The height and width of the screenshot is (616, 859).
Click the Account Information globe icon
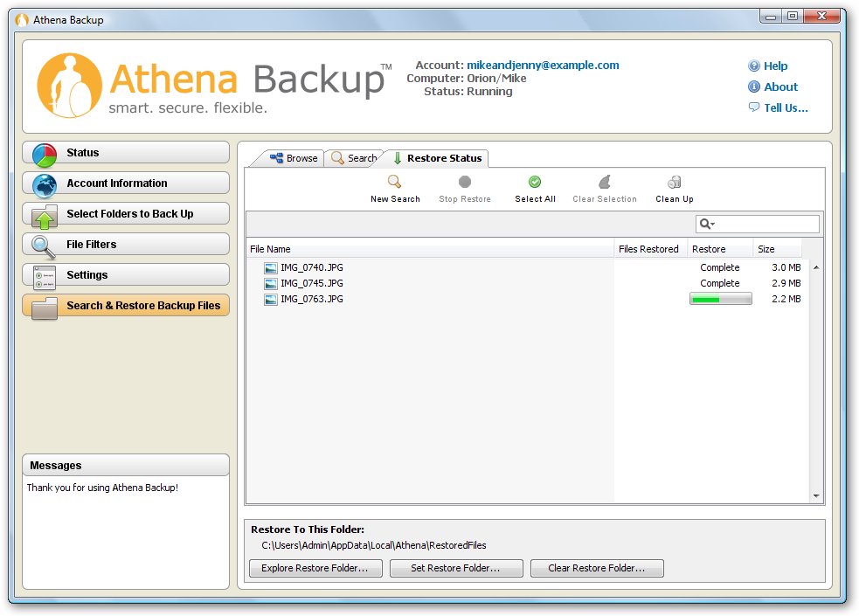point(45,185)
